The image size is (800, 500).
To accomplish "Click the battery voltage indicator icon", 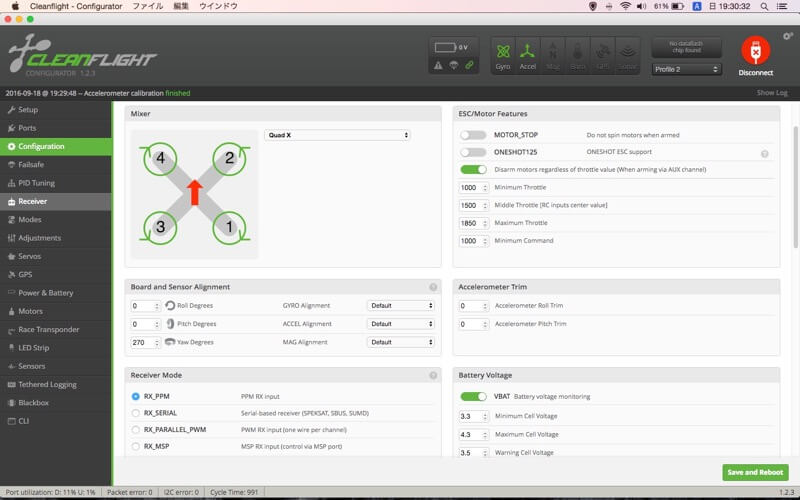I will coord(445,47).
